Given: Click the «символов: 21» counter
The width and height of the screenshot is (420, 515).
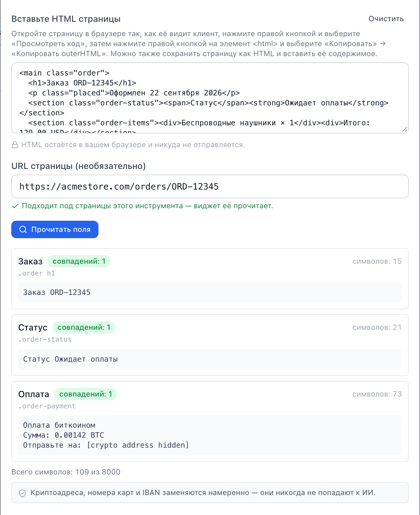Looking at the screenshot, I should (x=377, y=327).
